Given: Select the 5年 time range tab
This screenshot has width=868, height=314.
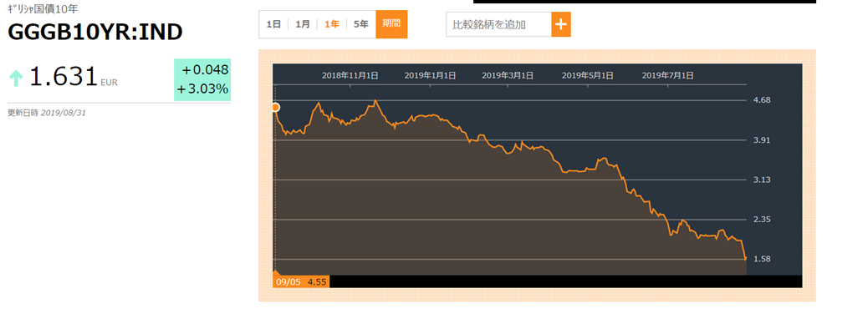Looking at the screenshot, I should click(x=361, y=24).
